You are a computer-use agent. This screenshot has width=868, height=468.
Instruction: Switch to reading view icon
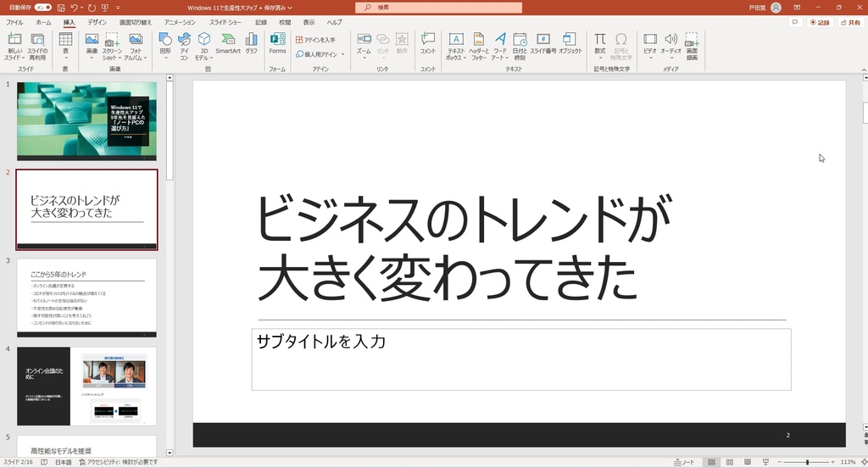[x=748, y=462]
